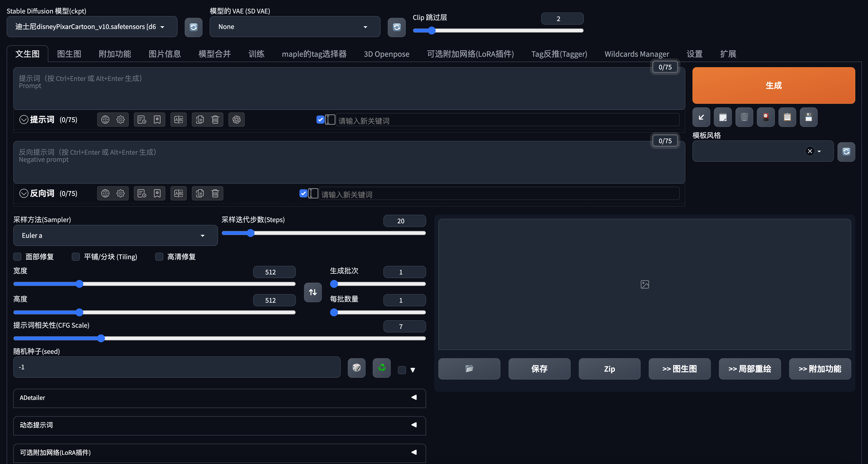Click the swap width and height arrows

tap(313, 292)
